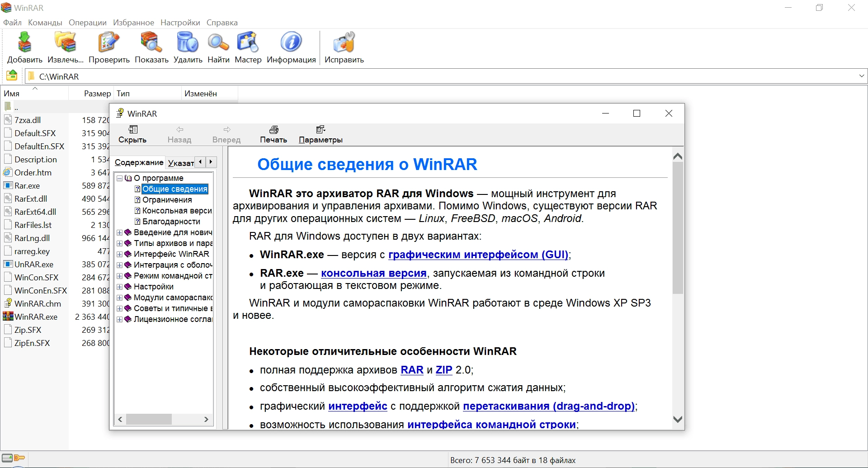Select WinRAR.exe file icon in list
Viewport: 868px width, 468px height.
click(8, 317)
